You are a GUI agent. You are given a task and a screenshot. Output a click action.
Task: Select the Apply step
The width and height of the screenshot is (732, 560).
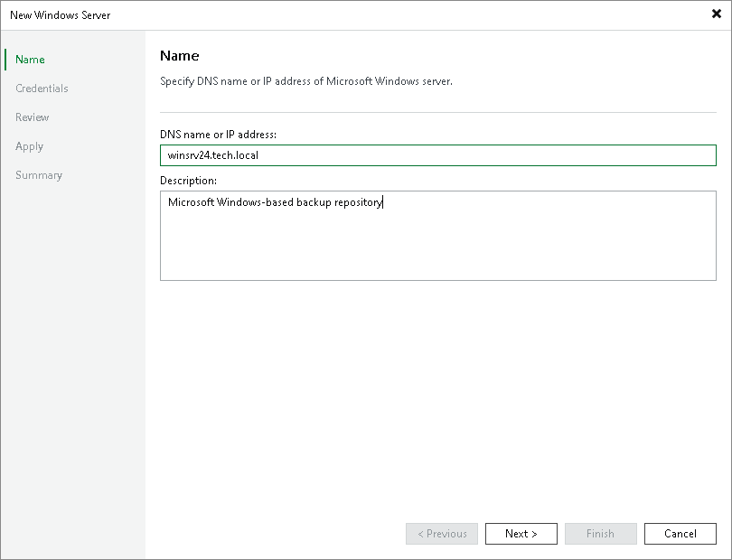(29, 145)
